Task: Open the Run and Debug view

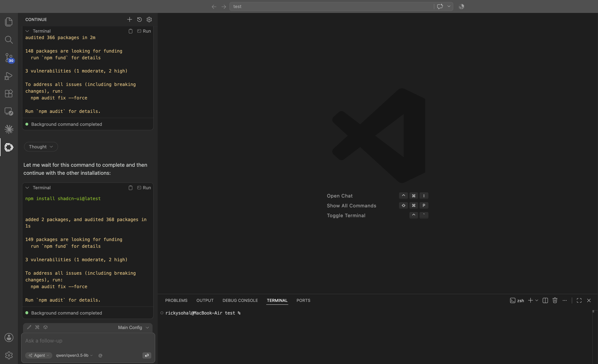Action: (x=9, y=76)
